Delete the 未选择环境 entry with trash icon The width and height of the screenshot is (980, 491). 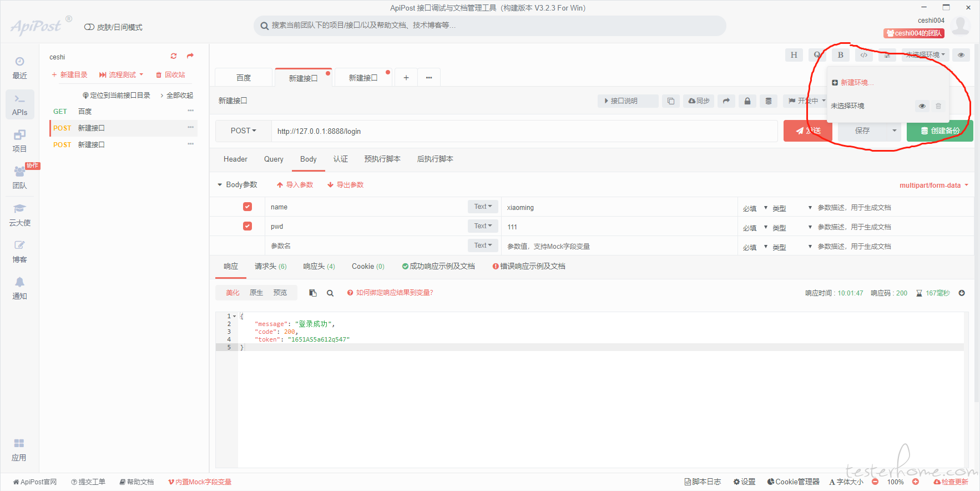[938, 106]
